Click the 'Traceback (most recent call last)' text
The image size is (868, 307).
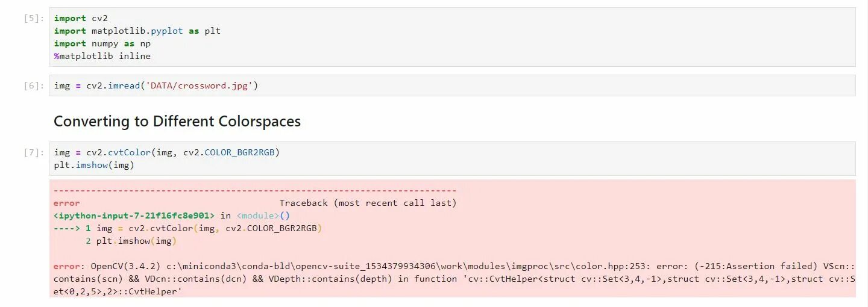368,203
